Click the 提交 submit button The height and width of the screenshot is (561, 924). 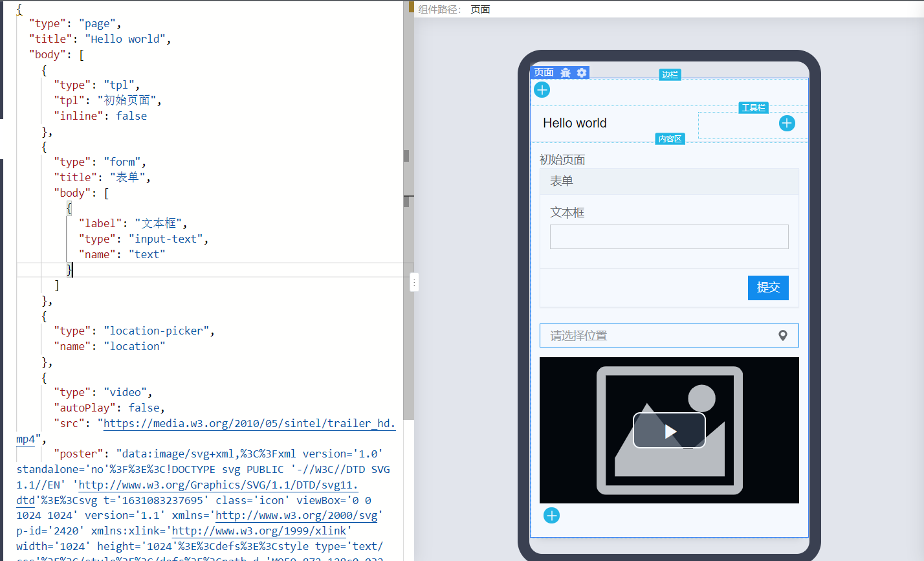pos(768,287)
